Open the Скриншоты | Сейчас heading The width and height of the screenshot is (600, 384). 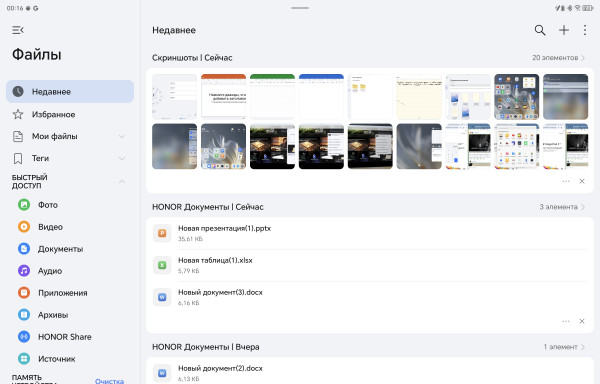click(x=192, y=58)
